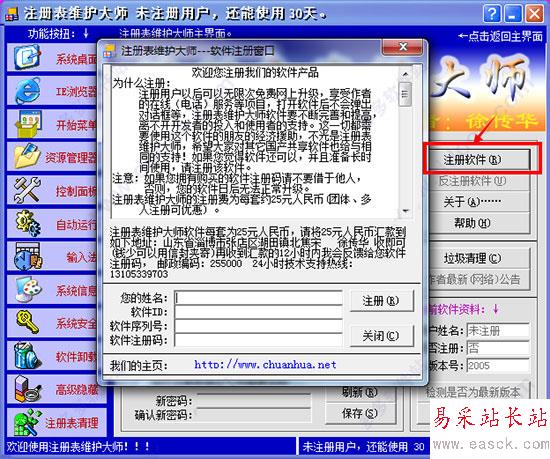Click the 作者最新(网络)公告 button
The image size is (550, 459).
(479, 279)
